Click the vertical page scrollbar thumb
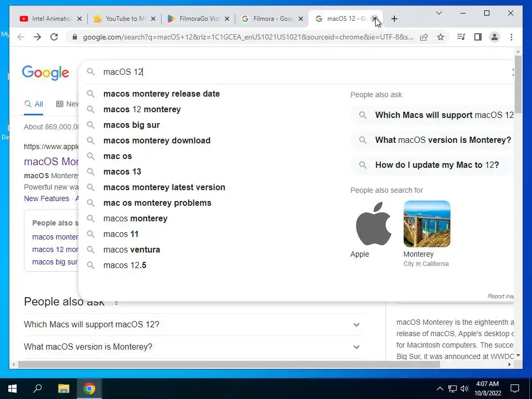The image size is (532, 399). click(518, 84)
